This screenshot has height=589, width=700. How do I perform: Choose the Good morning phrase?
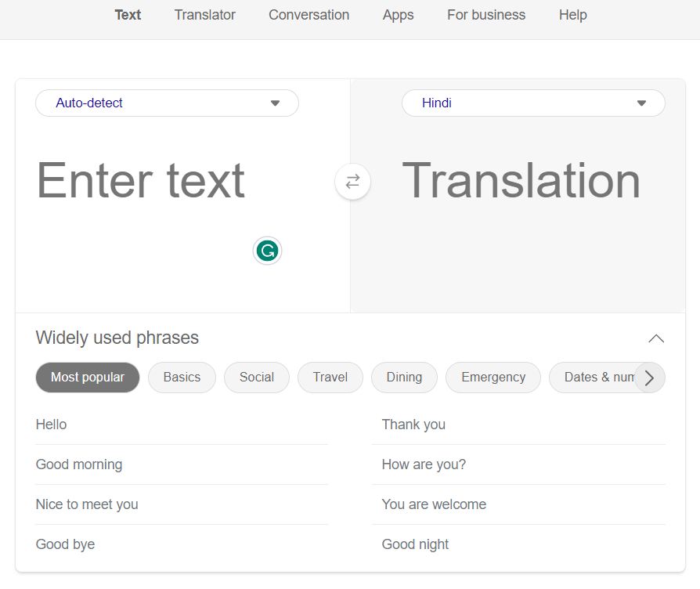point(182,464)
